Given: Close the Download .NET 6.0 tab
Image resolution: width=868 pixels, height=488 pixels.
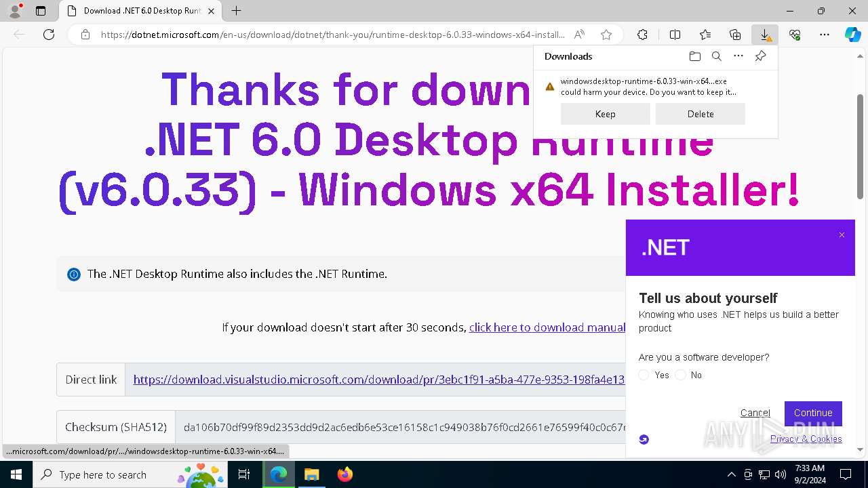Looking at the screenshot, I should [x=211, y=11].
